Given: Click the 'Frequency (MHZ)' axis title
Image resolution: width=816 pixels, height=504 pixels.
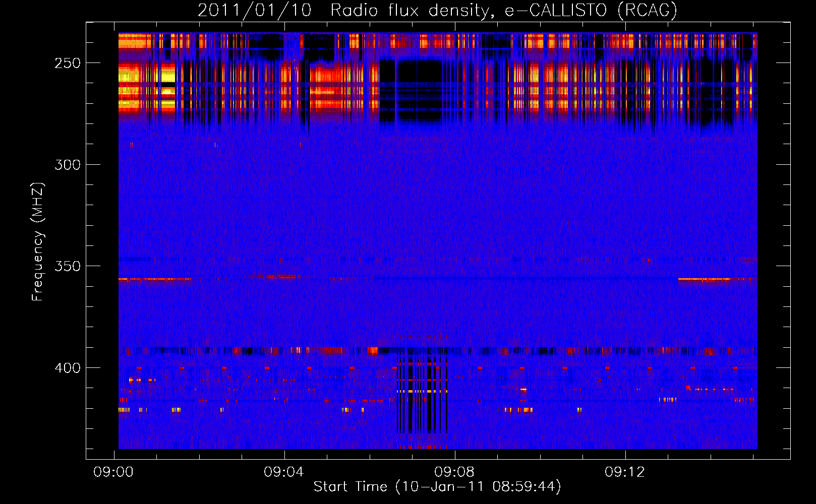Looking at the screenshot, I should [x=38, y=241].
